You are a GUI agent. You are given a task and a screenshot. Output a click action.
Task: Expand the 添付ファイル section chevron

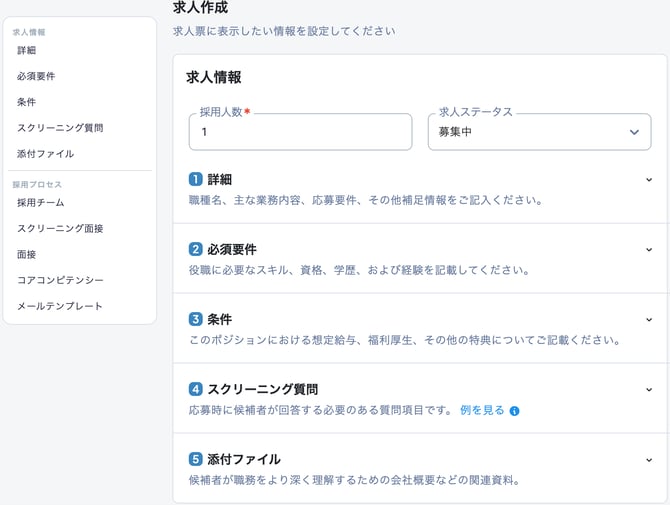(x=649, y=460)
